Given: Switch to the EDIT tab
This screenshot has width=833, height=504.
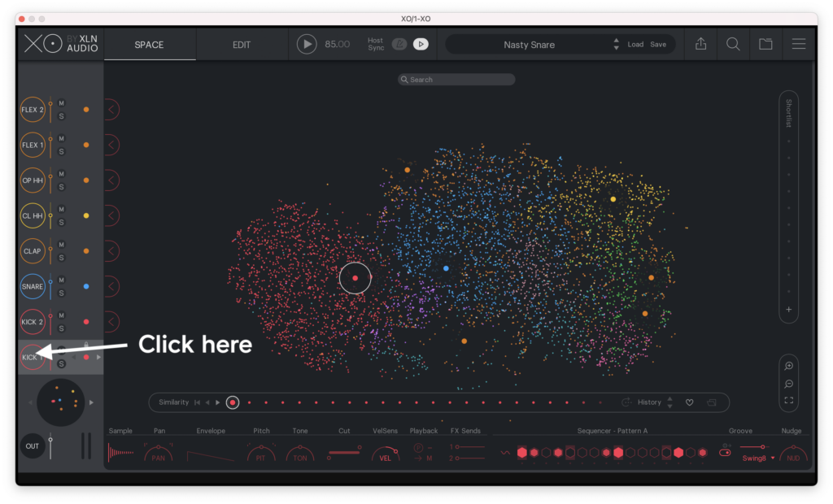Looking at the screenshot, I should 242,45.
